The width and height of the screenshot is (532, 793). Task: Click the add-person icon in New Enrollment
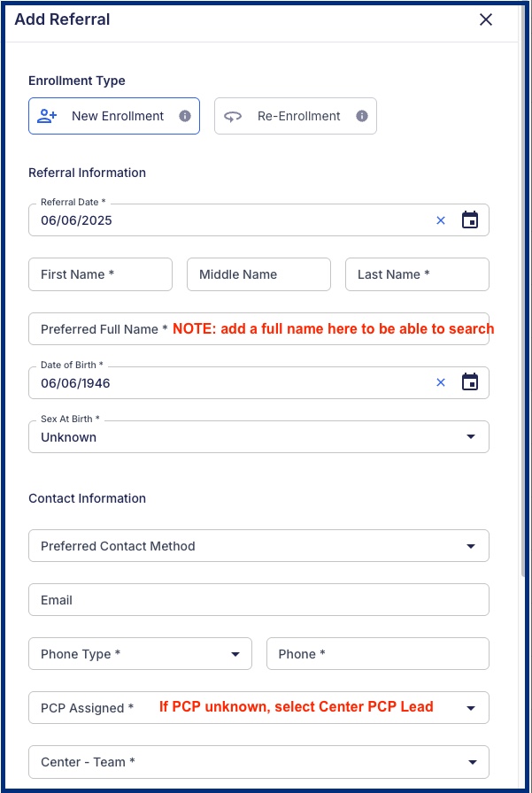pos(48,116)
